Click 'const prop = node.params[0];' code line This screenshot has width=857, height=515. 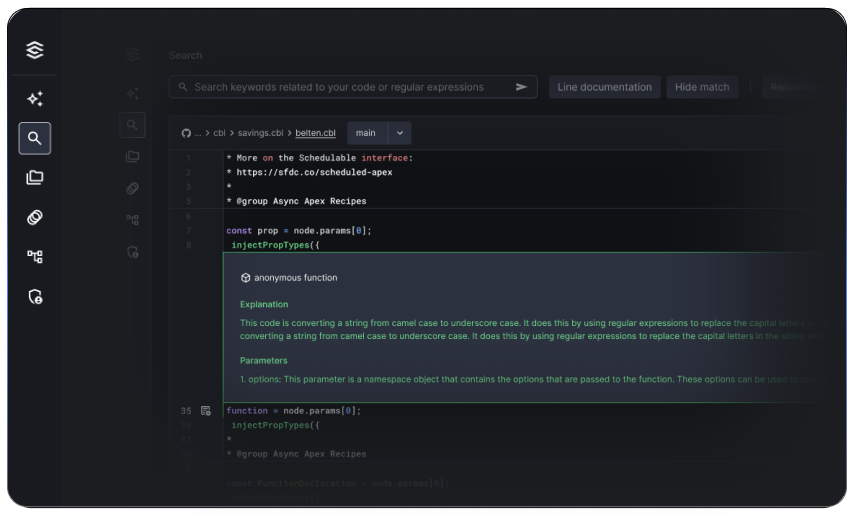coord(299,231)
